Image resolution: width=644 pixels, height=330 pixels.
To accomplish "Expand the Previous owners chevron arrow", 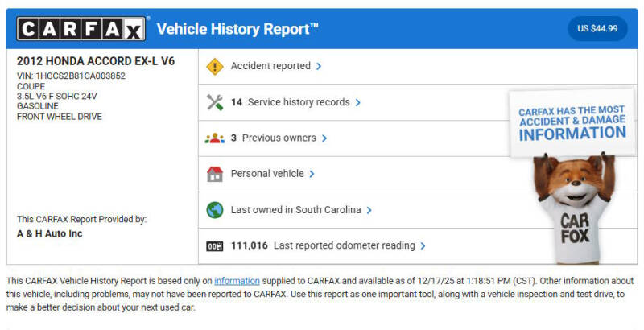I will point(324,138).
